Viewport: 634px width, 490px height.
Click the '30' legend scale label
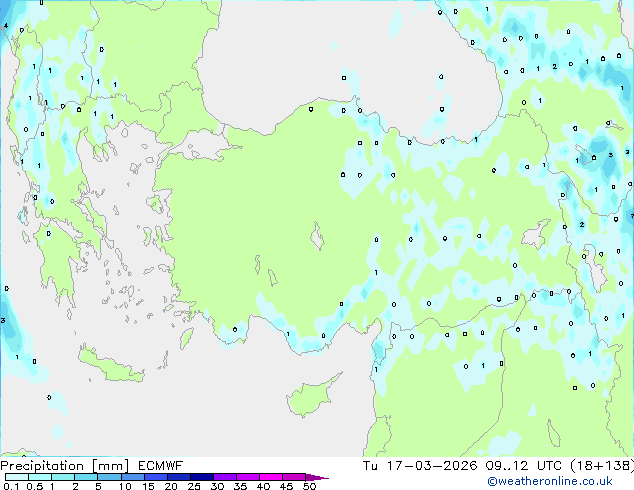pyautogui.click(x=217, y=486)
